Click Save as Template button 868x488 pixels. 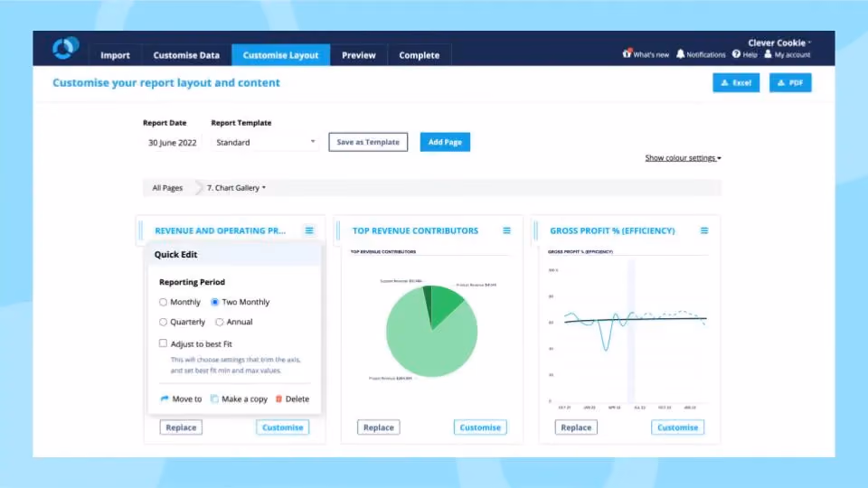click(368, 142)
